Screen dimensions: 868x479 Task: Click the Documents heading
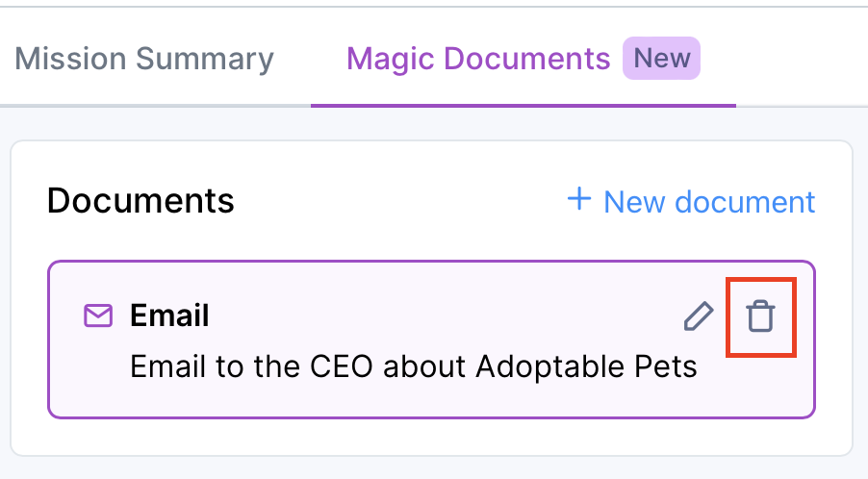tap(140, 201)
